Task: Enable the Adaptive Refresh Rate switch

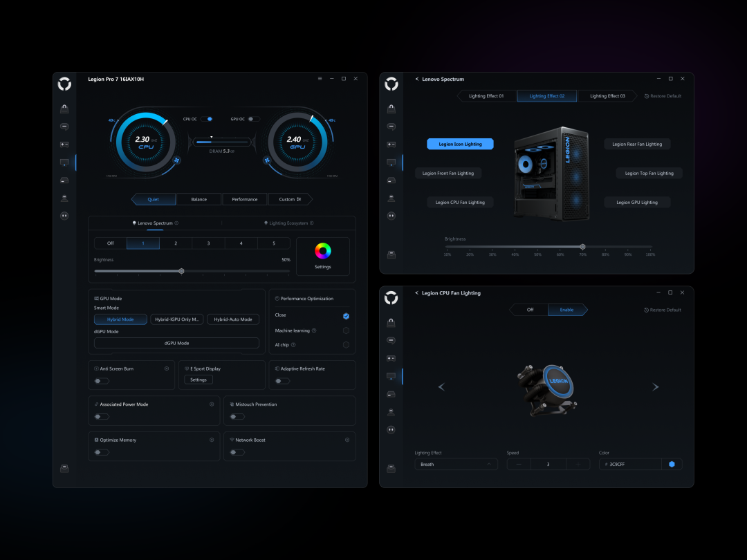Action: tap(282, 381)
